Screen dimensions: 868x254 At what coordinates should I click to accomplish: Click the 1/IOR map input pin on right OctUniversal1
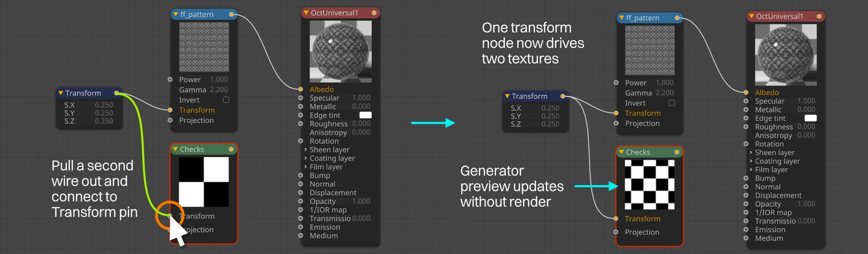pyautogui.click(x=746, y=212)
